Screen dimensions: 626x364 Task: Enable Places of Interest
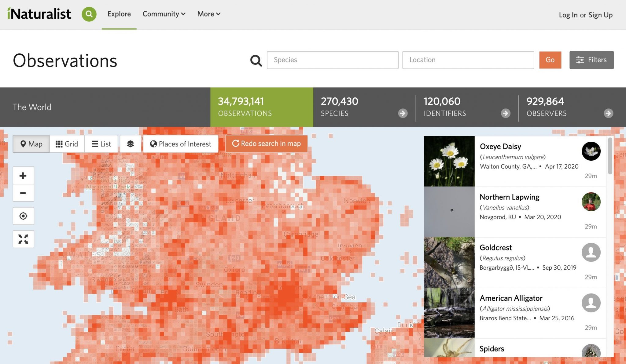(180, 144)
